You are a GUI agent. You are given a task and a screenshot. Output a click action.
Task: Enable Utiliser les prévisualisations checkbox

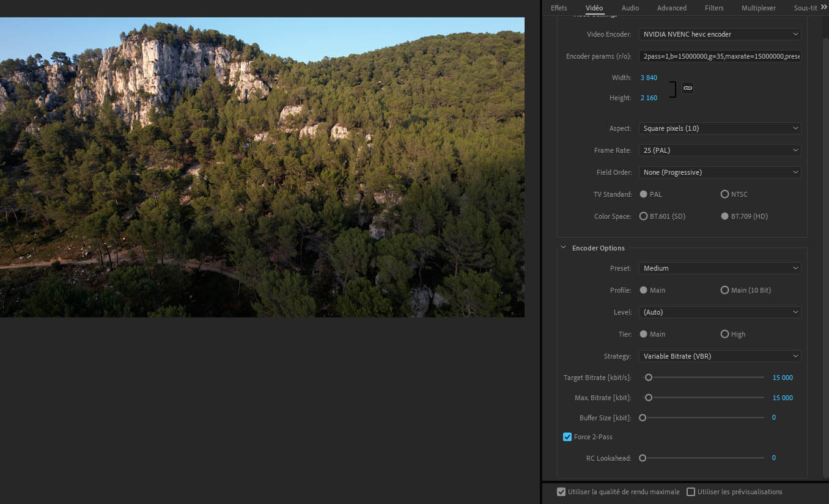pos(691,492)
